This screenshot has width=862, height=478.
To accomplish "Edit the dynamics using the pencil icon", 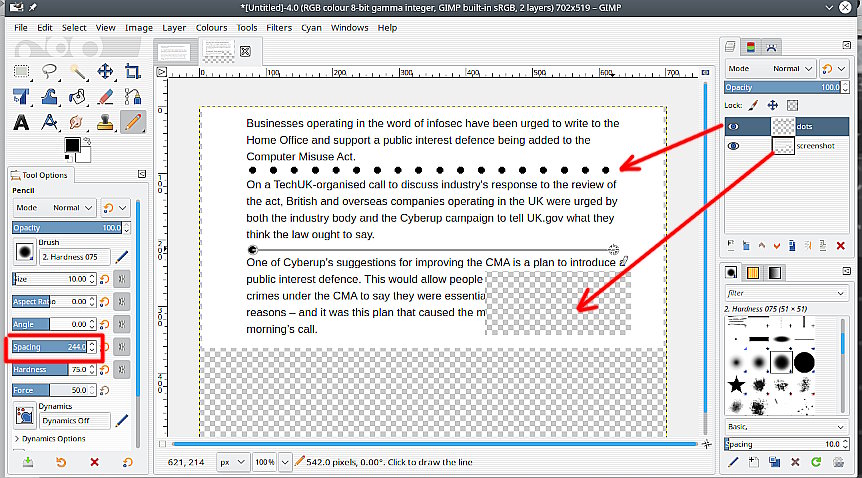I will pos(122,421).
